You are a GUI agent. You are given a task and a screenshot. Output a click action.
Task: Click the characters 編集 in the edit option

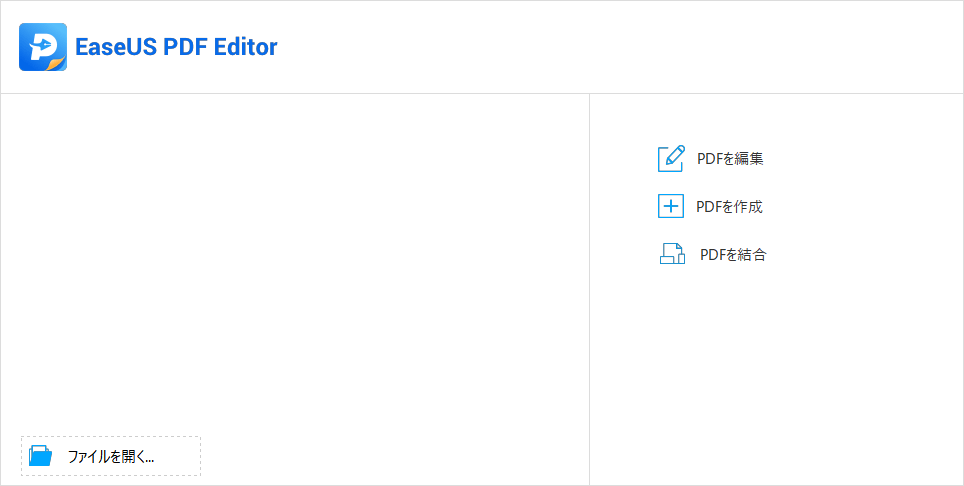coord(750,158)
